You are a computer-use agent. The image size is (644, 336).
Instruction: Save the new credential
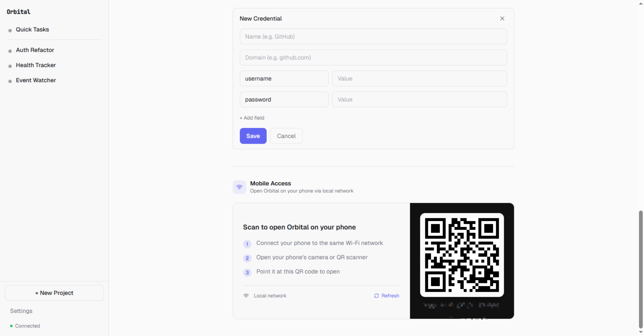click(253, 136)
